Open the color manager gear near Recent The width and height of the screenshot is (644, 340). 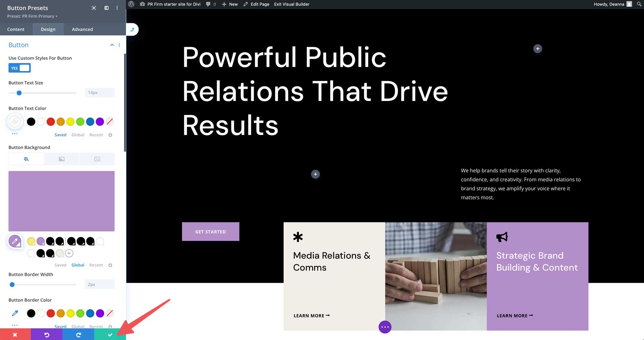(x=110, y=135)
